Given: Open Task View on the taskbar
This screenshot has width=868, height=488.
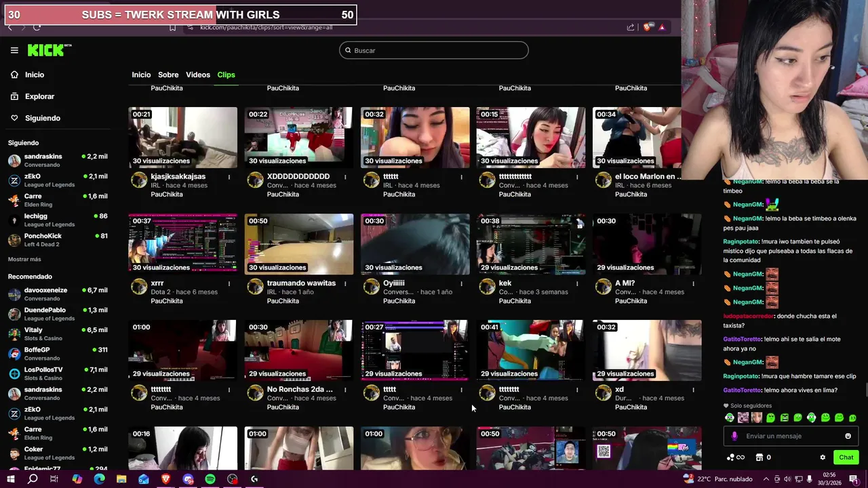Looking at the screenshot, I should [x=54, y=479].
